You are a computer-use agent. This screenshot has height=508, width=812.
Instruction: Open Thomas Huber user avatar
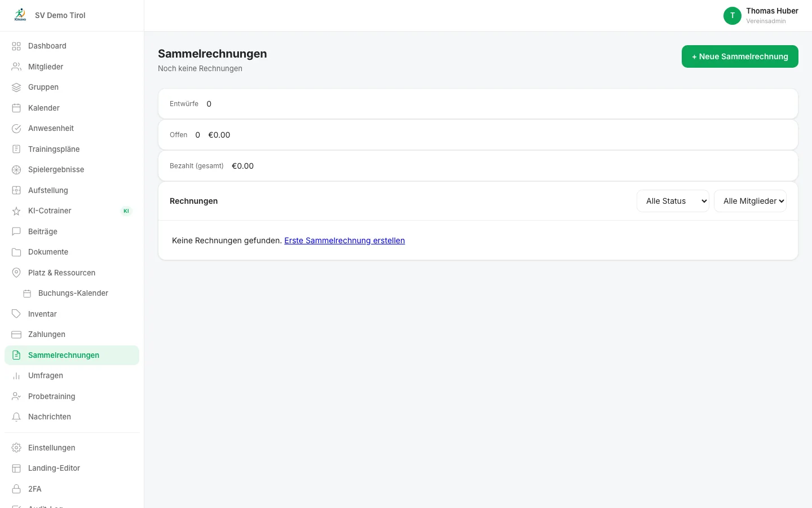732,16
